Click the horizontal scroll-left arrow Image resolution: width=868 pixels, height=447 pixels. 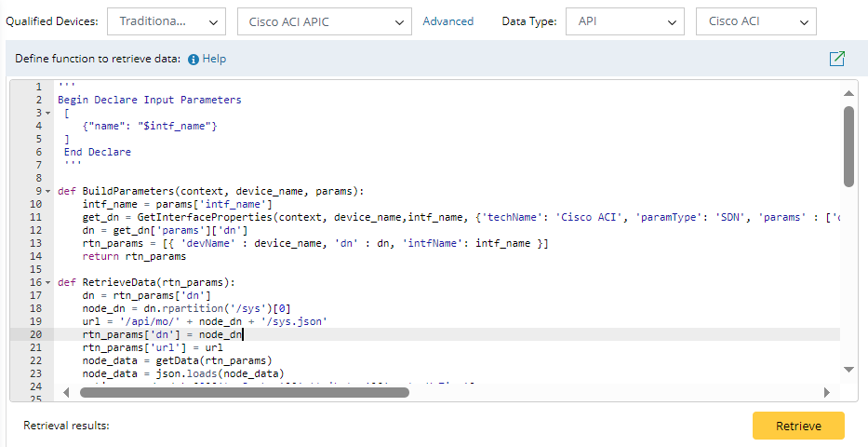pyautogui.click(x=69, y=392)
